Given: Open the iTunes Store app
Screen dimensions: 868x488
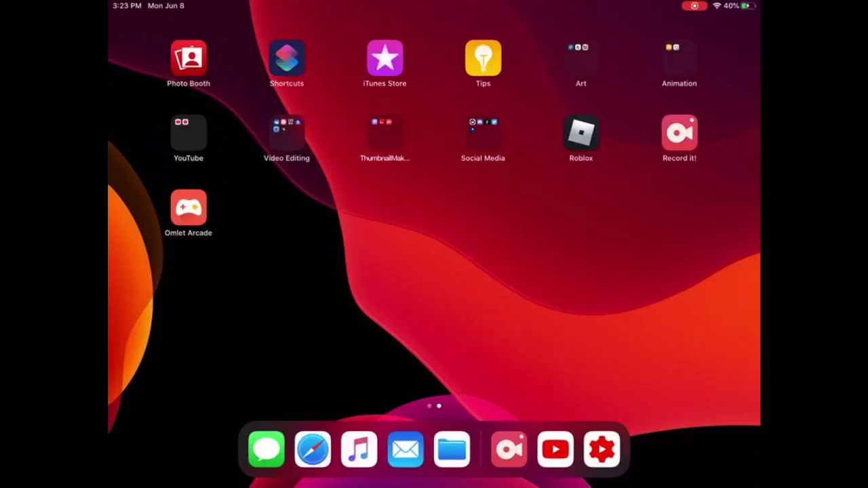Looking at the screenshot, I should [x=384, y=58].
